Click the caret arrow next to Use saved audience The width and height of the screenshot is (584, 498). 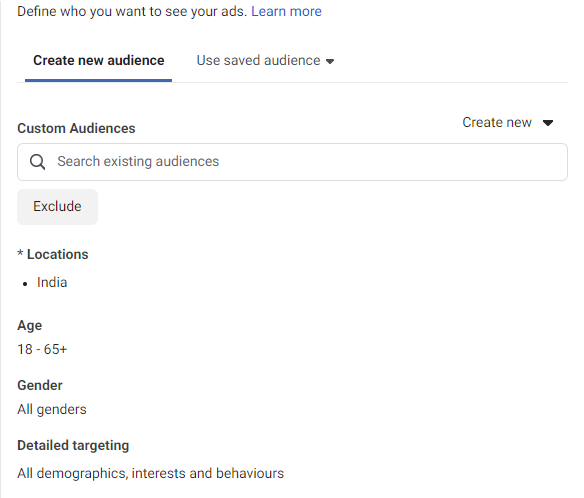coord(330,61)
